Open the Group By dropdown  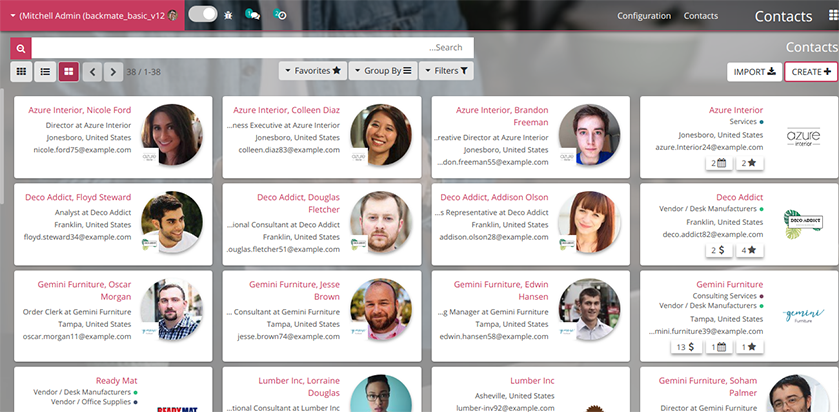tap(383, 71)
